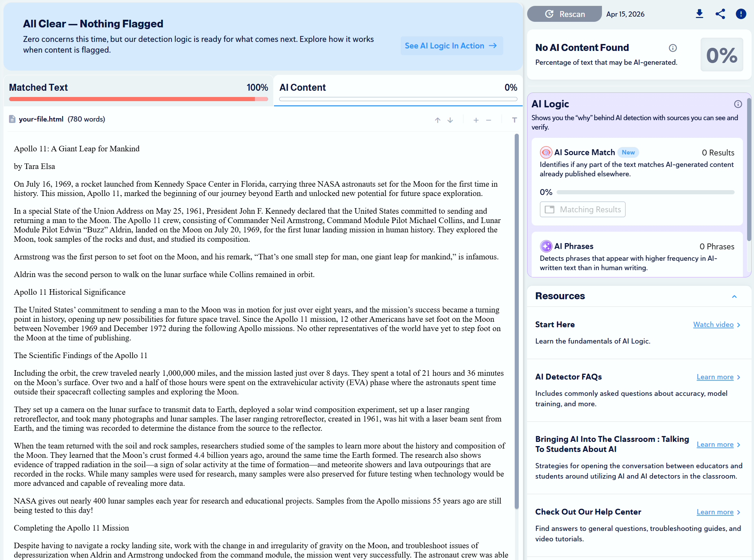Click the AI Logic info icon
This screenshot has width=754, height=560.
coord(738,104)
